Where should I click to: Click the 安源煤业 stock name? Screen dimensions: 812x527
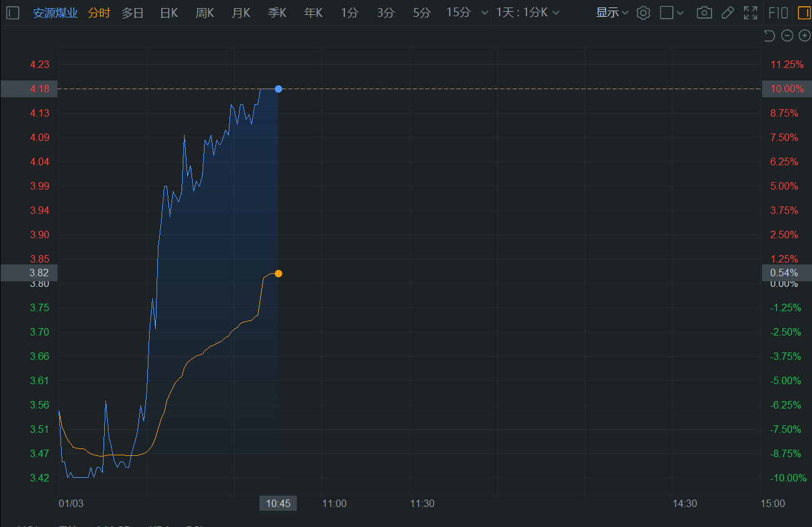(x=55, y=12)
